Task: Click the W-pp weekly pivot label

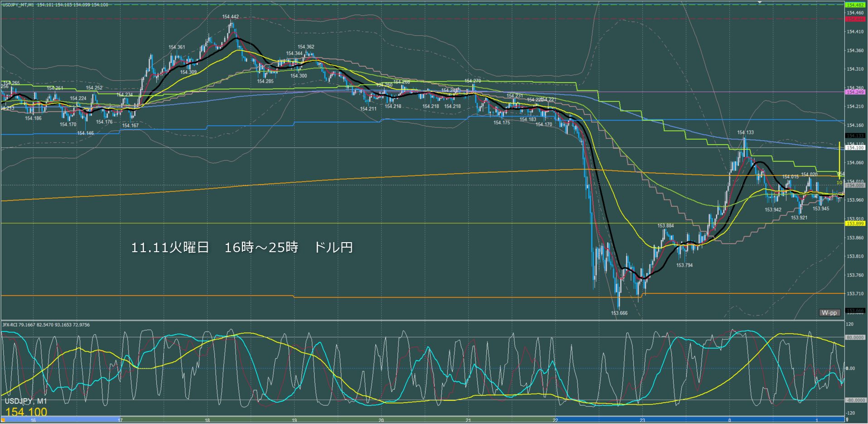Action: pos(829,312)
